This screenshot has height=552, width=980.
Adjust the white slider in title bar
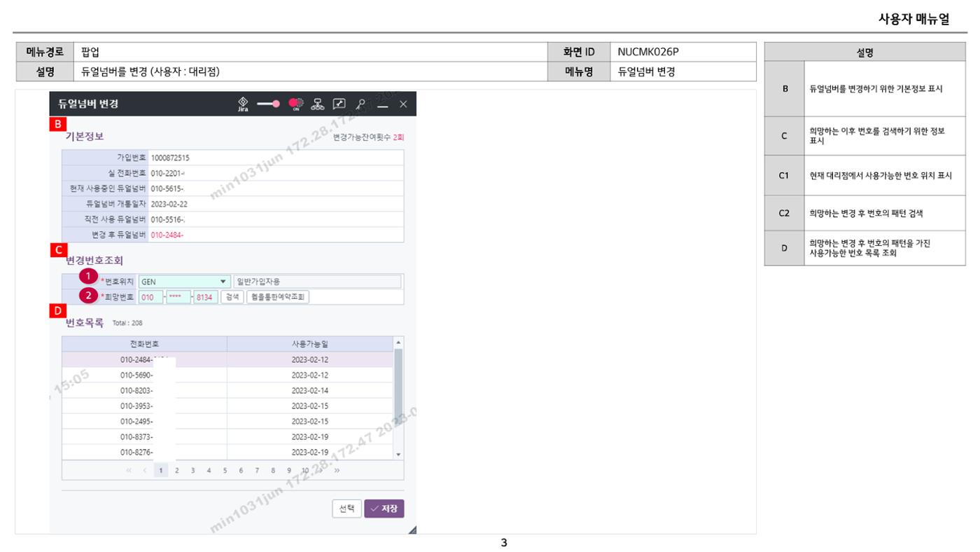point(268,104)
